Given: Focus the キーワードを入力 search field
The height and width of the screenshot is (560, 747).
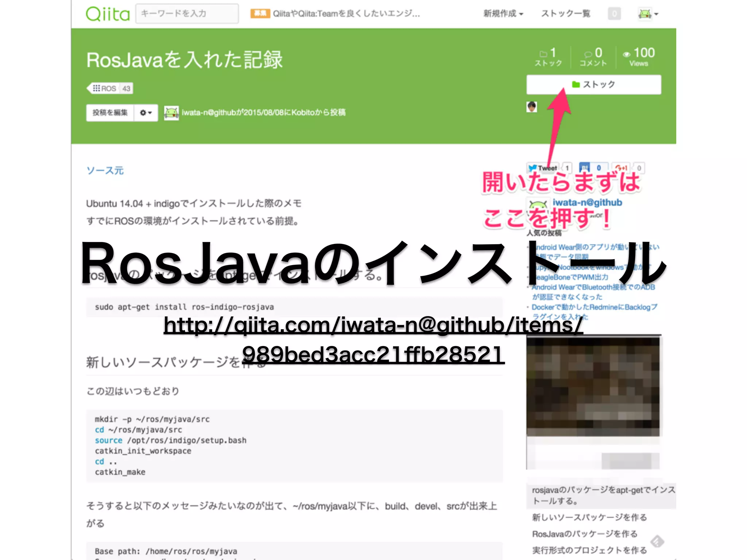Looking at the screenshot, I should [187, 14].
